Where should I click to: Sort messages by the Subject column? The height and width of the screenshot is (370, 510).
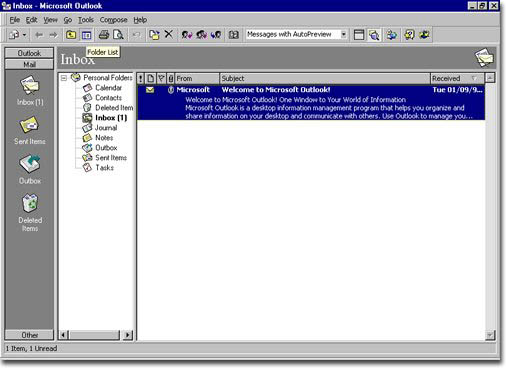pyautogui.click(x=325, y=78)
